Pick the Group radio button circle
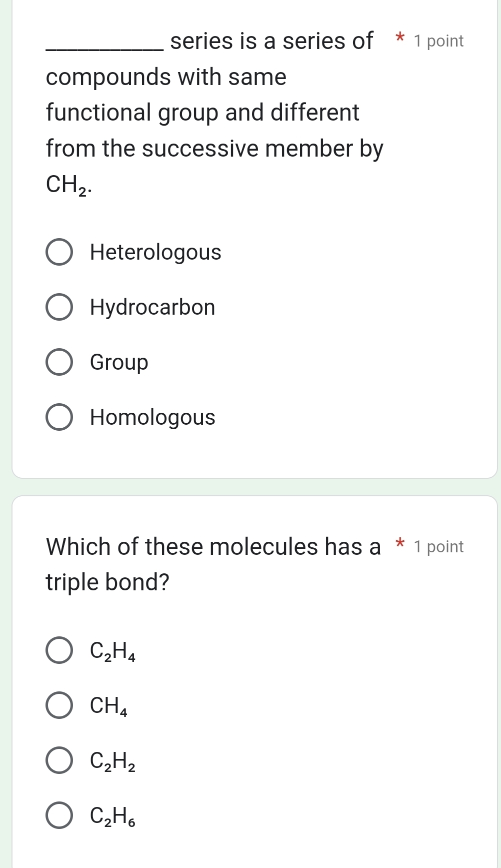 coord(59,362)
